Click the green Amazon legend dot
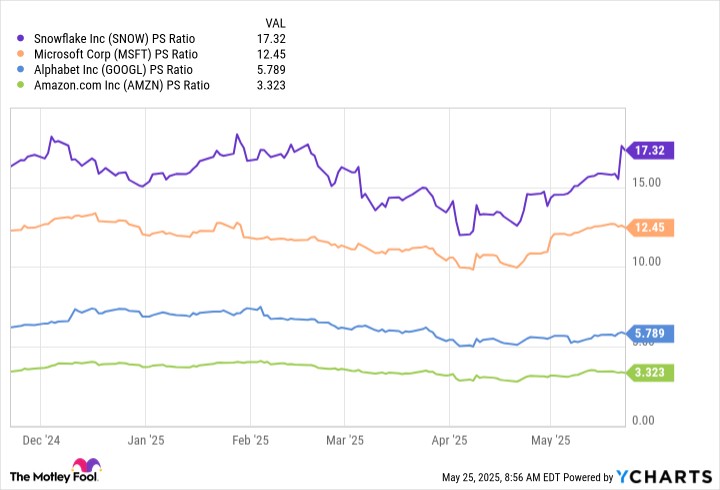This screenshot has height=490, width=720. 23,86
